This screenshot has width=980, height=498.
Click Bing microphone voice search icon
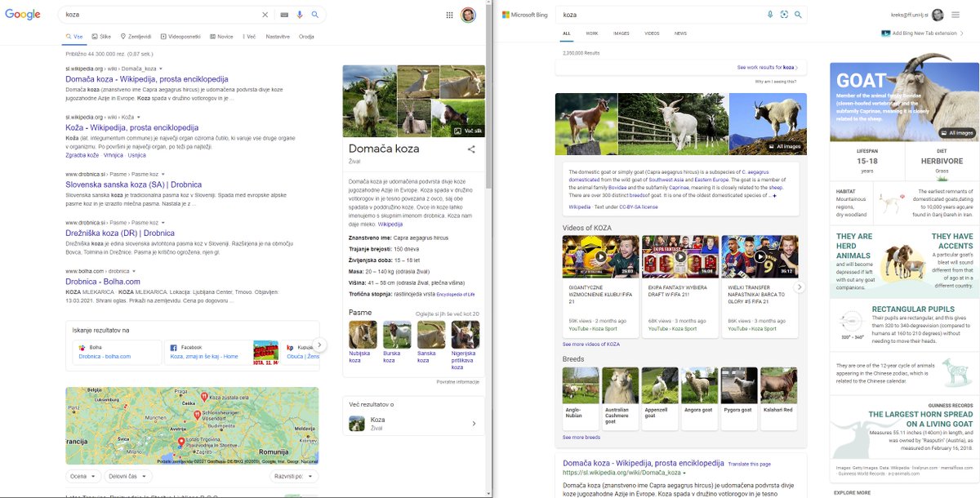tap(770, 15)
